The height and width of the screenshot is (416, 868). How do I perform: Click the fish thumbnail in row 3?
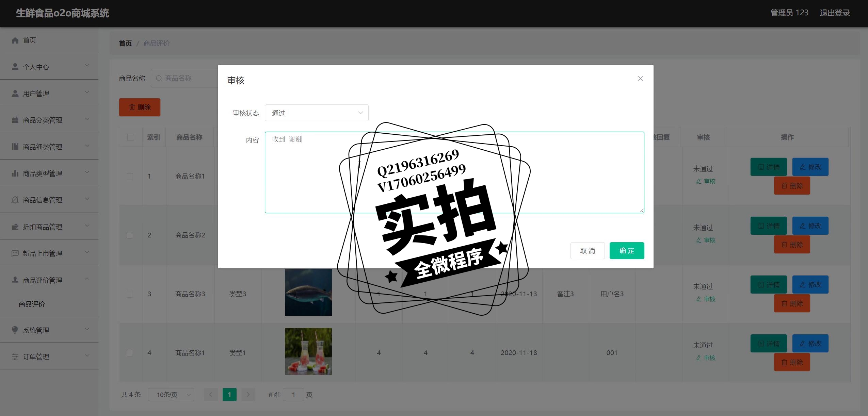[x=308, y=292]
